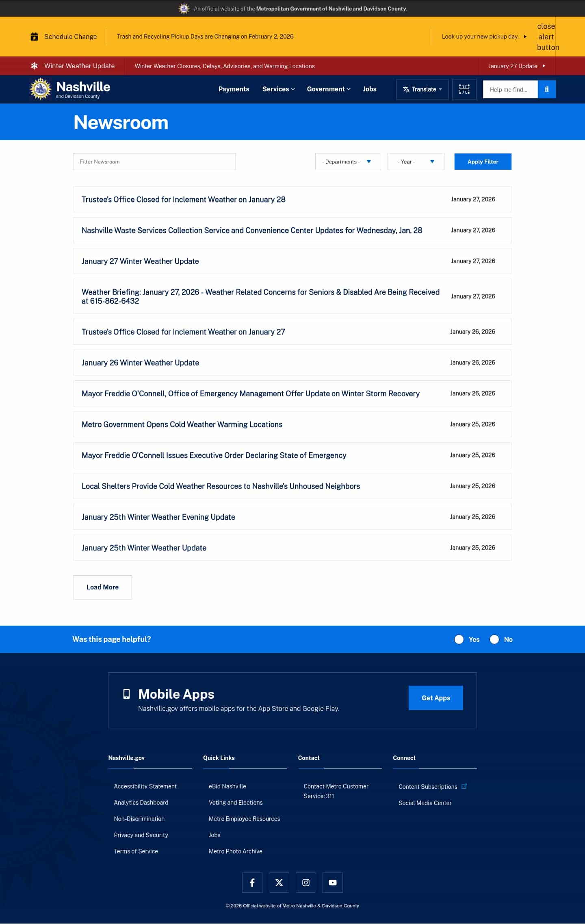The image size is (585, 924).
Task: Expand the Government menu
Action: coord(329,89)
